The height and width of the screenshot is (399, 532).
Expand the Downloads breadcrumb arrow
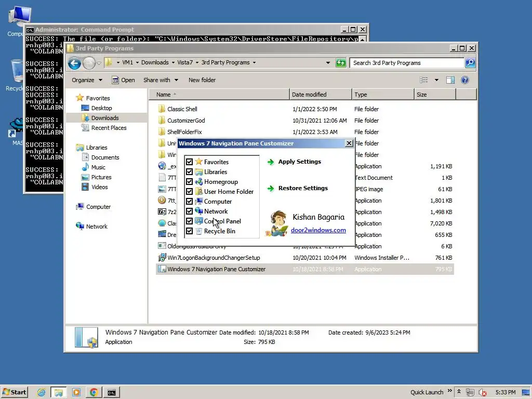173,62
